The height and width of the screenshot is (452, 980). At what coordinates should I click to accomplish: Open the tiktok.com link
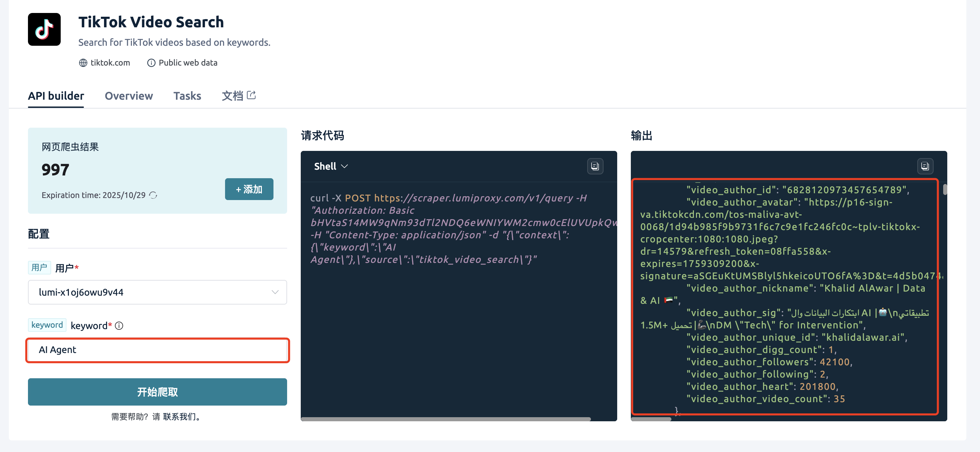click(x=110, y=63)
